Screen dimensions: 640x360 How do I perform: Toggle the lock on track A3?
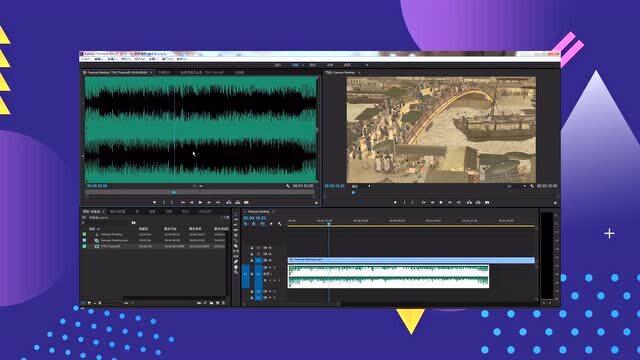pyautogui.click(x=252, y=298)
